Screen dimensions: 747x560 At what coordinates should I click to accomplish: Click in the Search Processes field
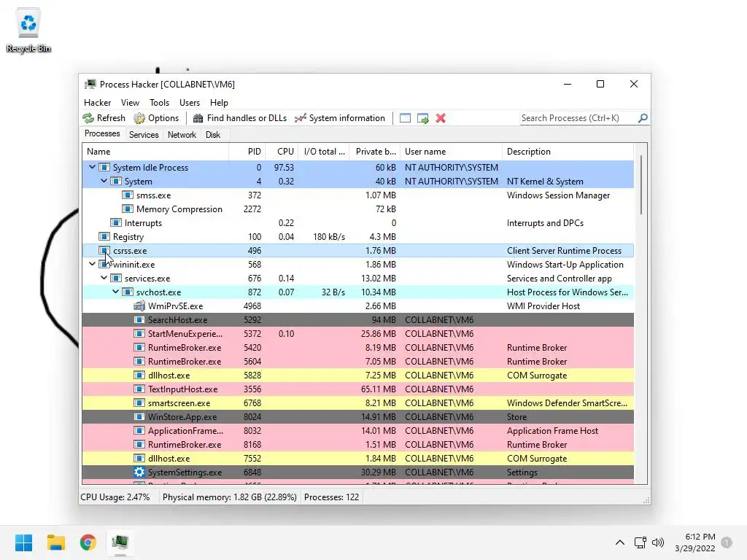pos(578,118)
